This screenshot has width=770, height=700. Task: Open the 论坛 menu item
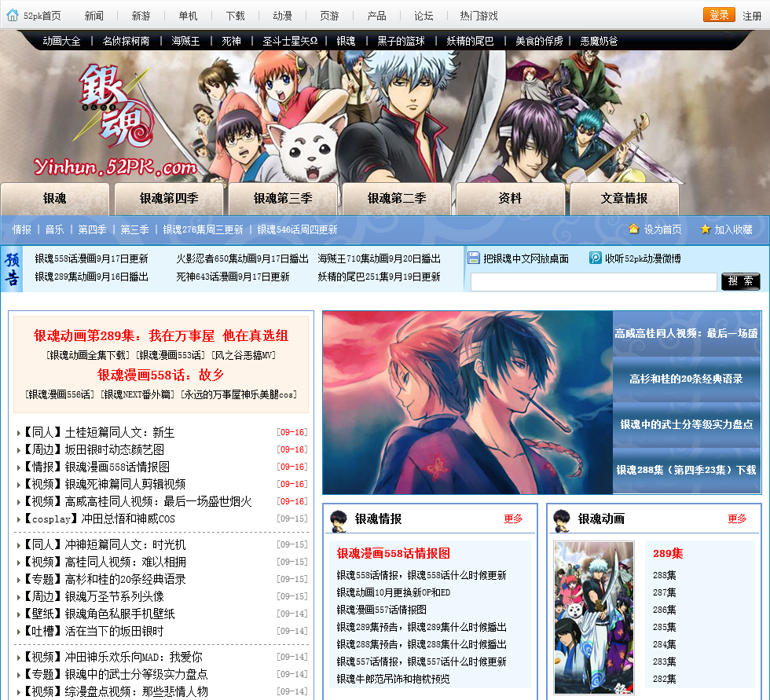pos(423,16)
